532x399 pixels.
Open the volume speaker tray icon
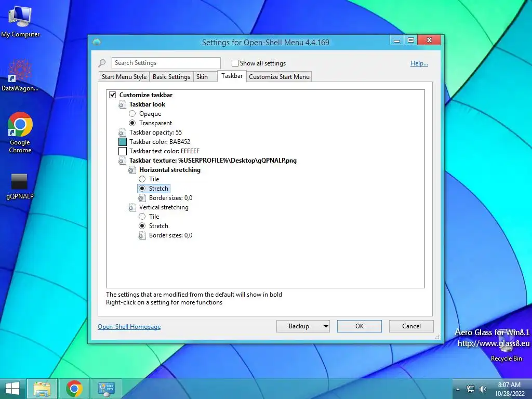click(483, 389)
